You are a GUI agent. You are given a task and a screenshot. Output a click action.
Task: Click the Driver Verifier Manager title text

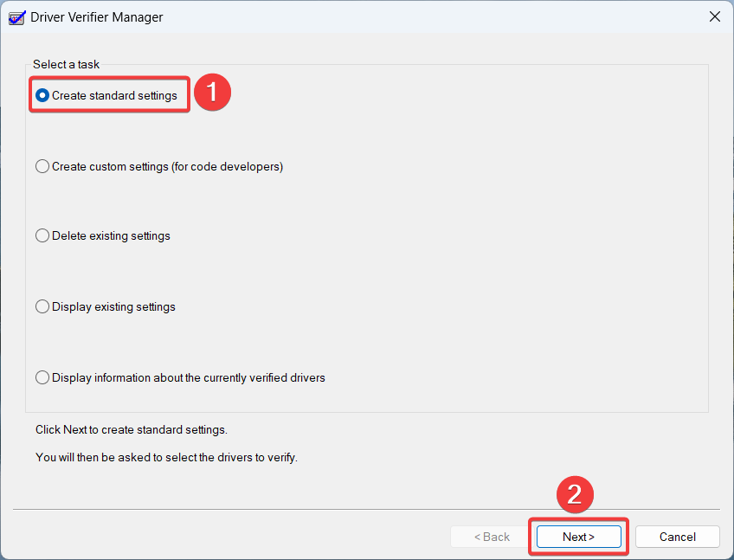(x=97, y=17)
